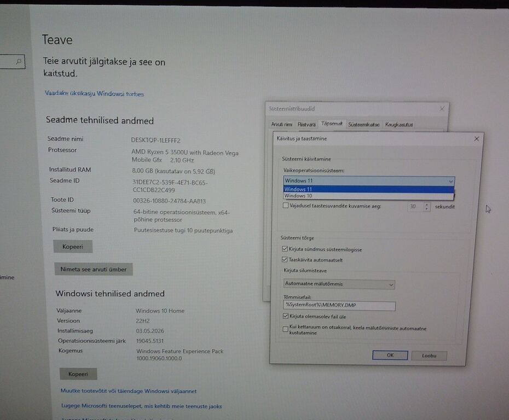Screen dimensions: 509x420
Task: Click the stepper arrows of the sekundit field
Action: point(426,207)
